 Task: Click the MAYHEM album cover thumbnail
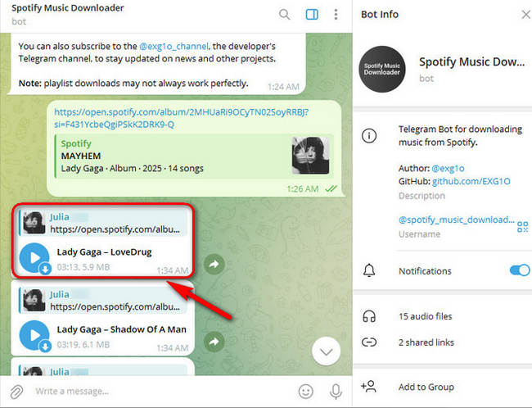(310, 156)
